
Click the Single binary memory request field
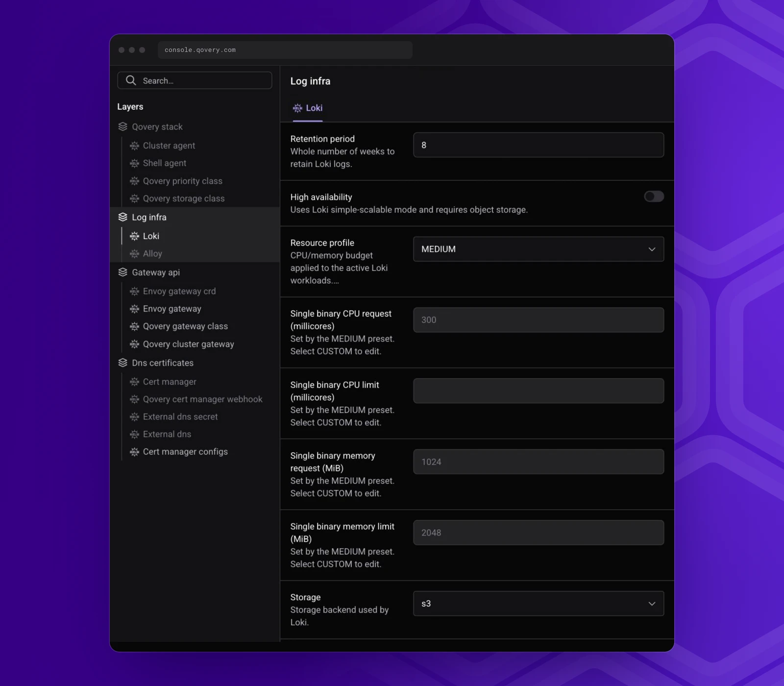click(539, 462)
